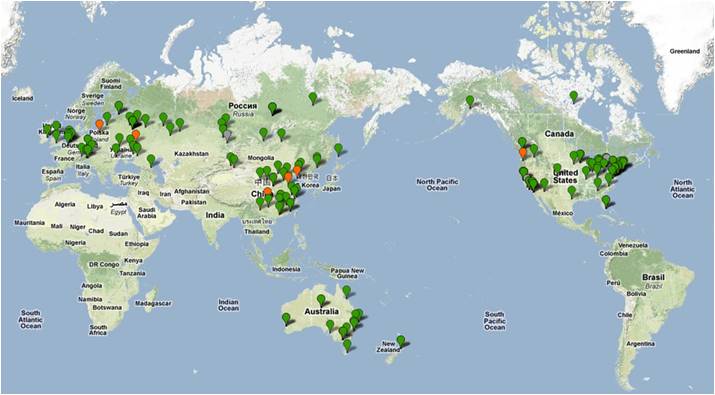This screenshot has height=395, width=715.
Task: Select the green marker in western Australia
Action: pos(286,318)
